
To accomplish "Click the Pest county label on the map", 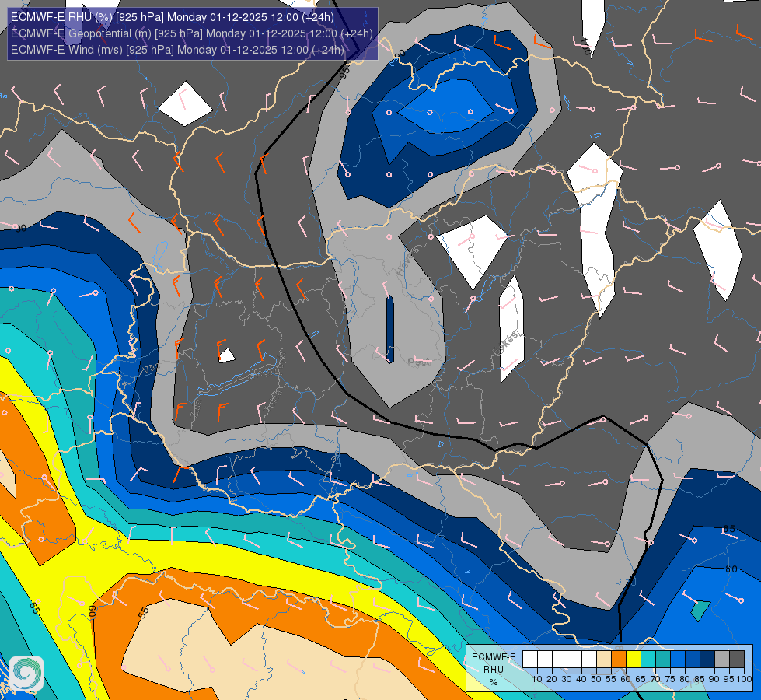I will tap(419, 362).
